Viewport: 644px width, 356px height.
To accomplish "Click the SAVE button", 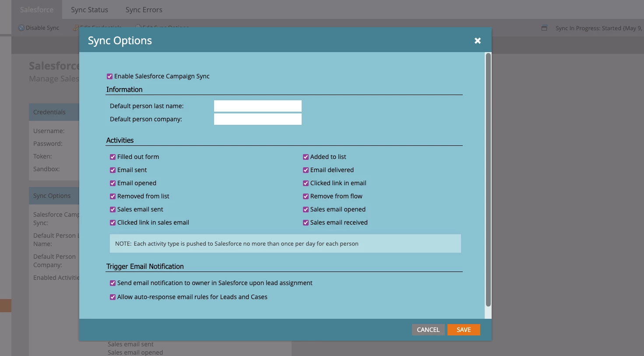I will click(464, 330).
